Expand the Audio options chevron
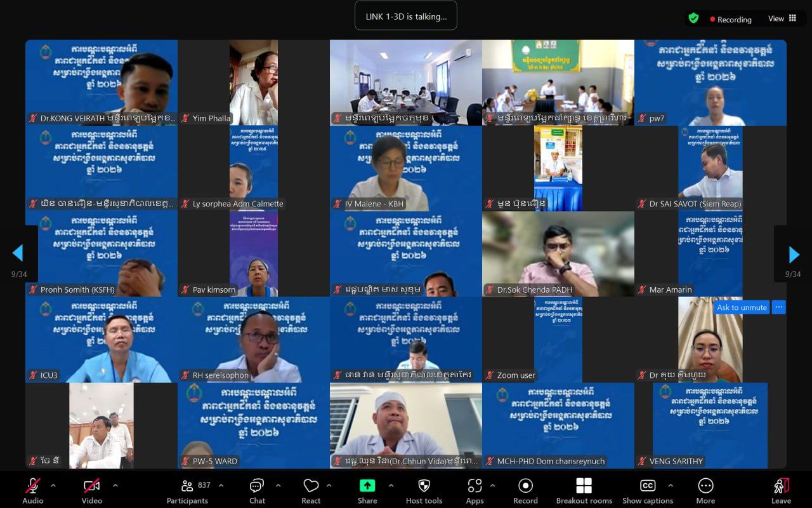The height and width of the screenshot is (508, 812). 53,486
